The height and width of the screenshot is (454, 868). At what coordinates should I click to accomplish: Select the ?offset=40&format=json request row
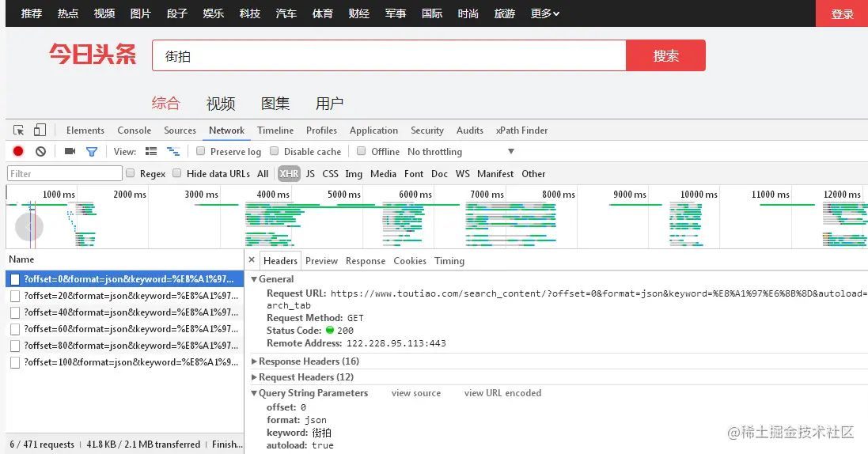click(124, 312)
